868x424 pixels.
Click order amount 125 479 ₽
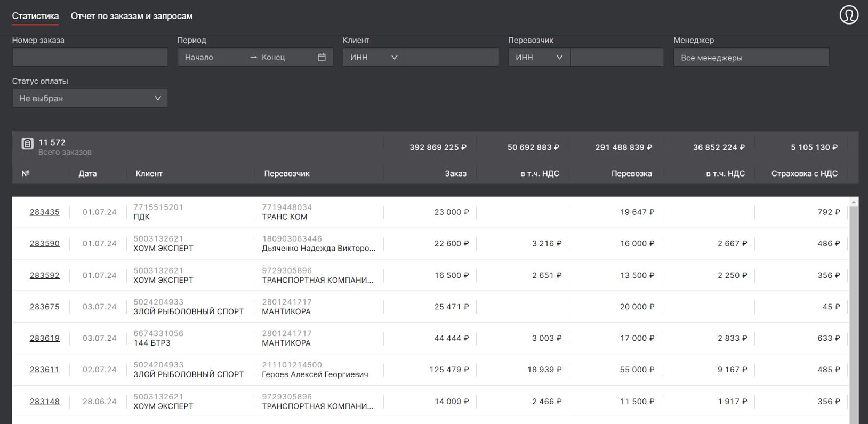point(449,370)
